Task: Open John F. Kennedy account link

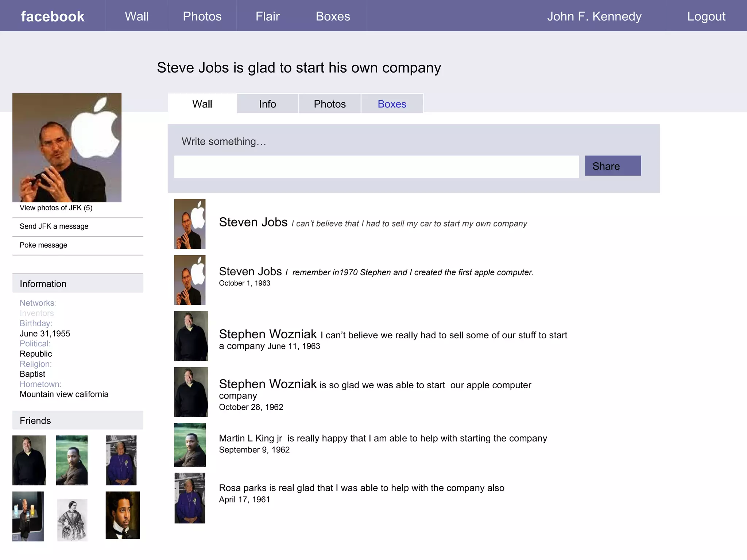Action: (594, 16)
